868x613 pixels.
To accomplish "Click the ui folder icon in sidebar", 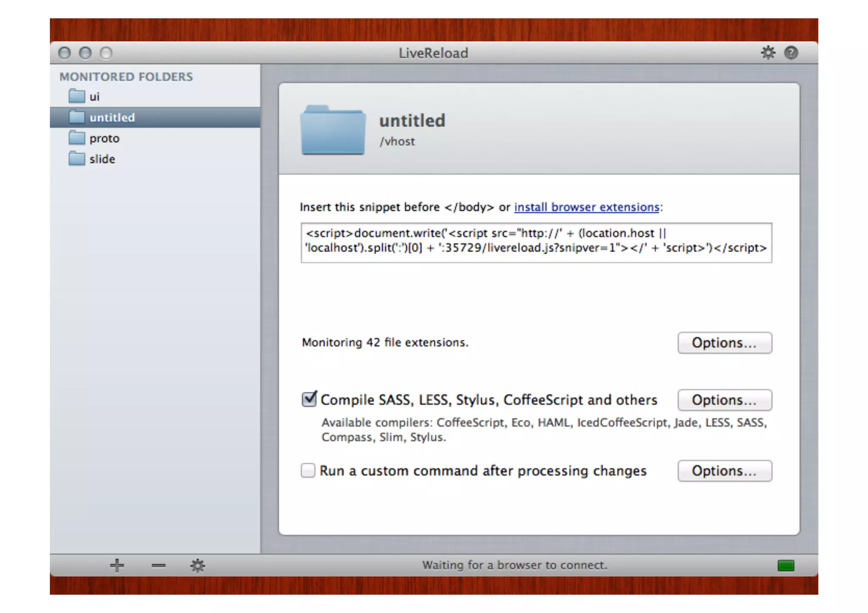I will [77, 96].
